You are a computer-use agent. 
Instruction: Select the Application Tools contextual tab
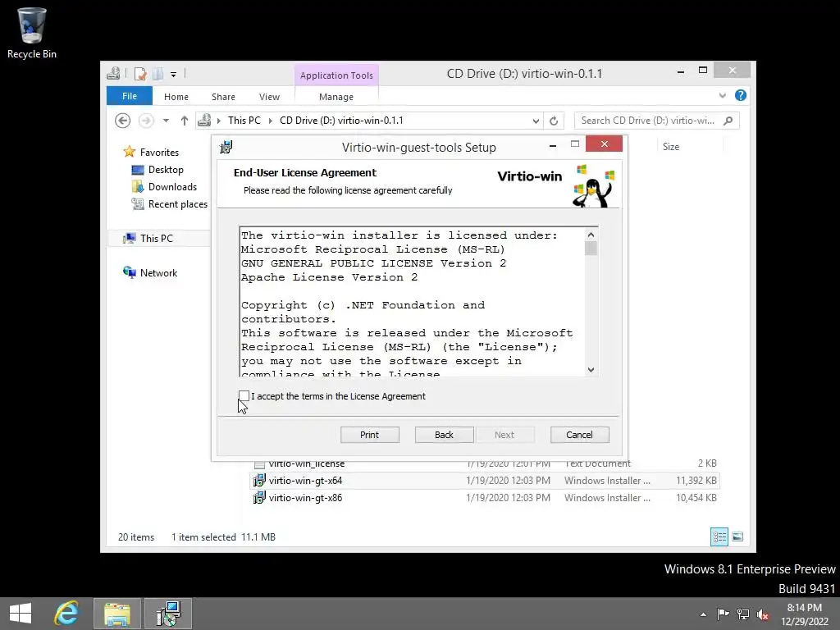[336, 75]
